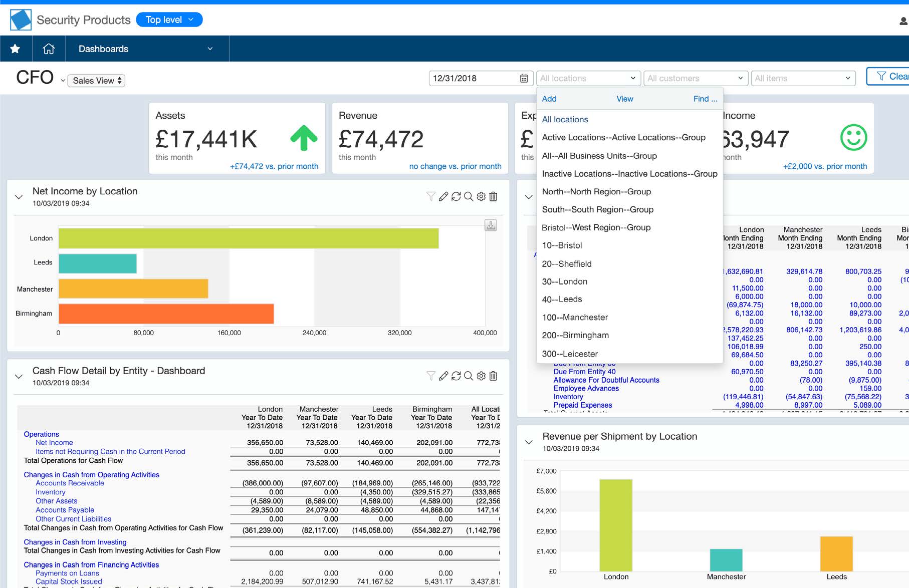Click the orange Birmingham bar
Screen dimensions: 909x588
coord(166,314)
